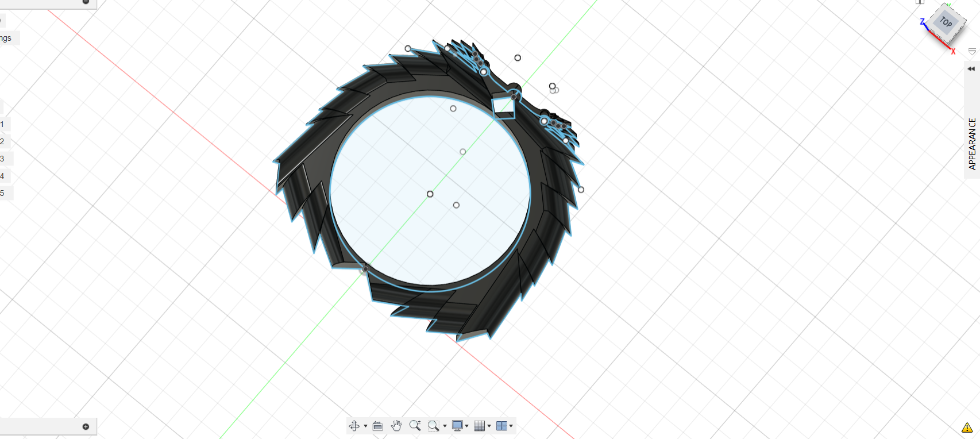The image size is (980, 439).
Task: Select the Zoom magnifier with plus tool
Action: (x=415, y=425)
